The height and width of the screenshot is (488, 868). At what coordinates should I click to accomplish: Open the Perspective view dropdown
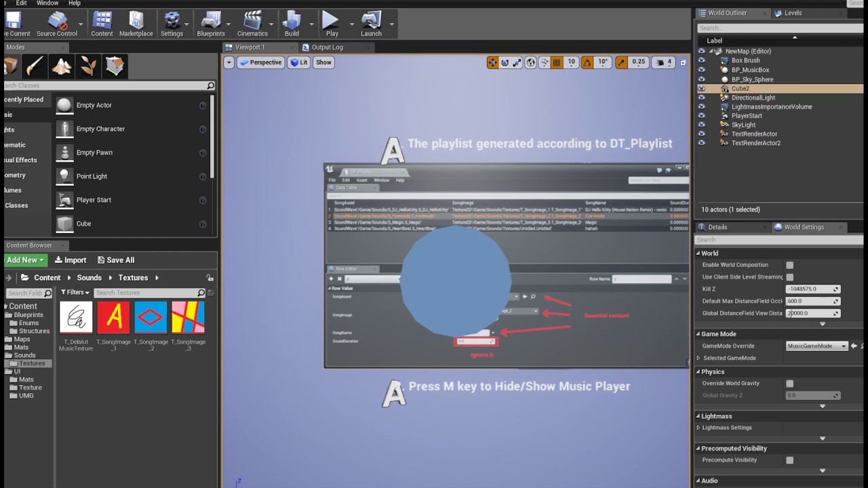260,62
